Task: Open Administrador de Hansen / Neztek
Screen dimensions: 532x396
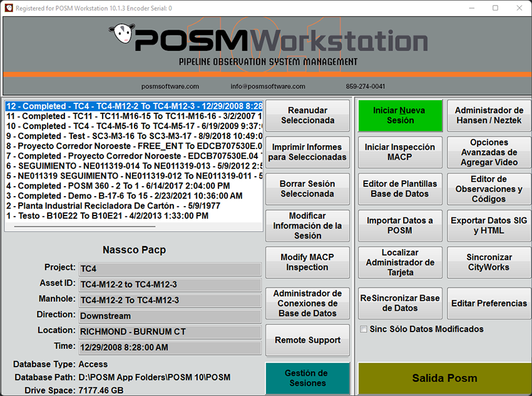Action: (x=489, y=115)
